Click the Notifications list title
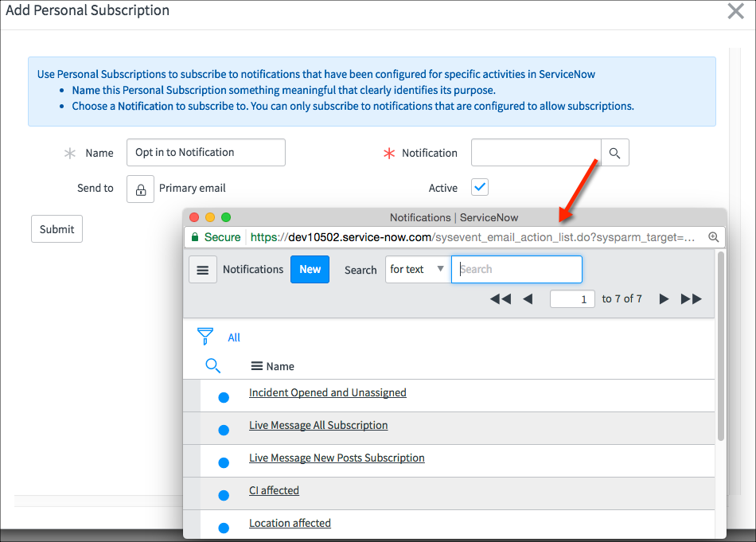This screenshot has width=756, height=542. pos(253,270)
